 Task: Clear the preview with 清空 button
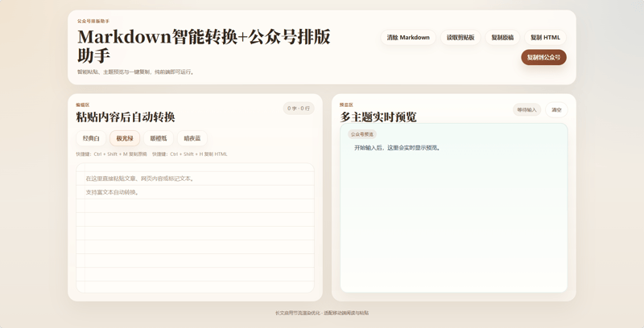tap(556, 110)
